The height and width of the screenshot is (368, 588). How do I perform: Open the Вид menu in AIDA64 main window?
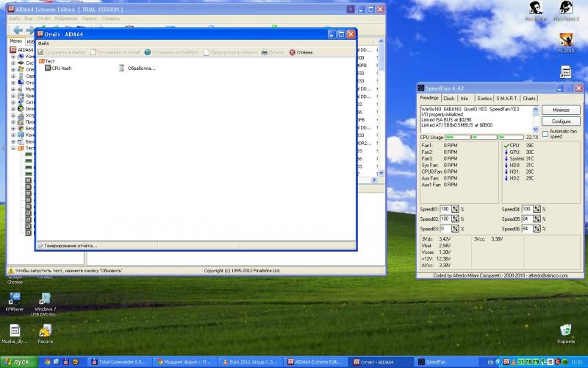[x=29, y=18]
